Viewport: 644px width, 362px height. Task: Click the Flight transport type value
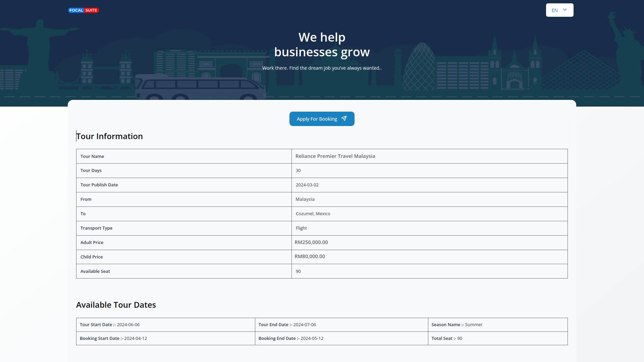coord(301,228)
